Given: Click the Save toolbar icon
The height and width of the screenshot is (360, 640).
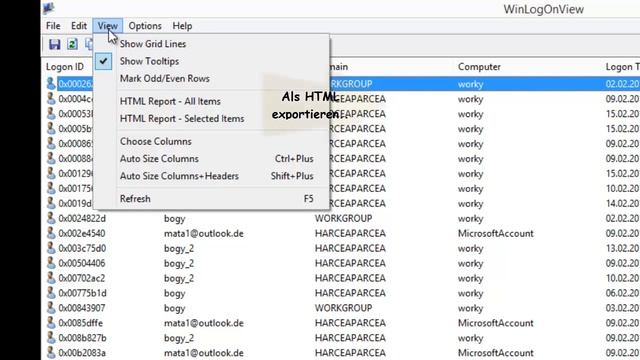Looking at the screenshot, I should pos(55,44).
